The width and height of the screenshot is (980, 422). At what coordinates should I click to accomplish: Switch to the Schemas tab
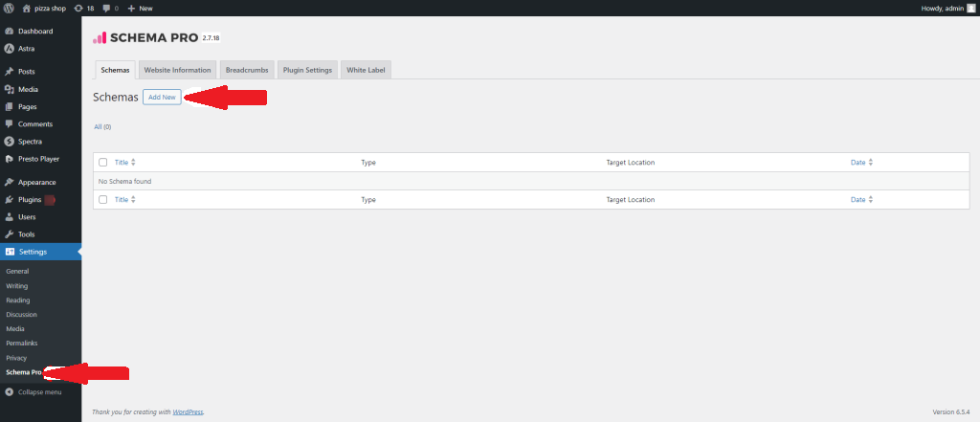click(115, 70)
